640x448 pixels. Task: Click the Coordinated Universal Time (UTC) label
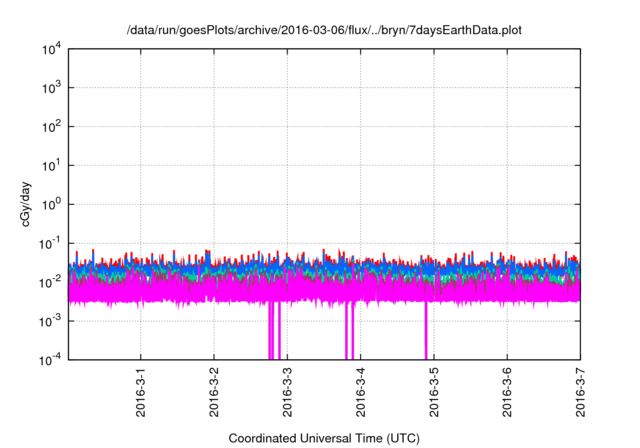[324, 438]
